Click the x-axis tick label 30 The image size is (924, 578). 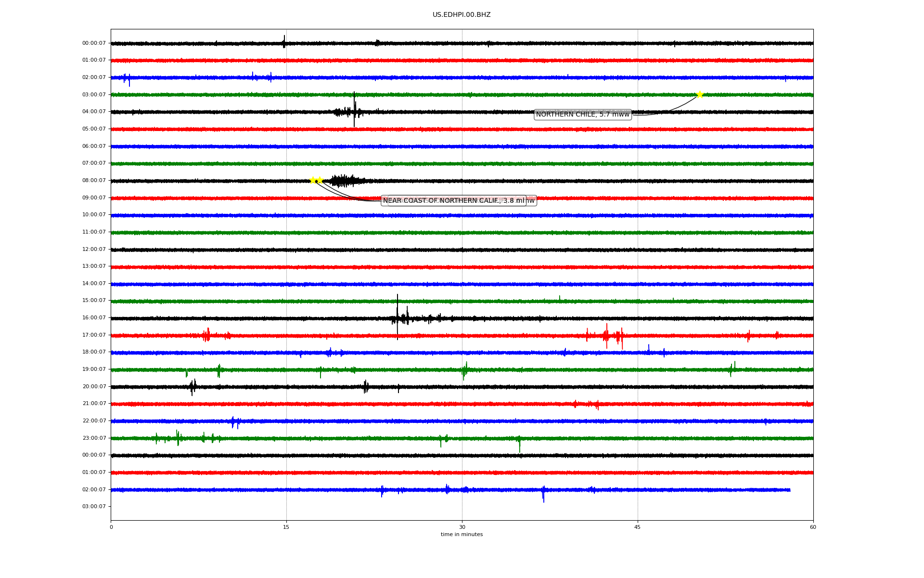point(462,527)
